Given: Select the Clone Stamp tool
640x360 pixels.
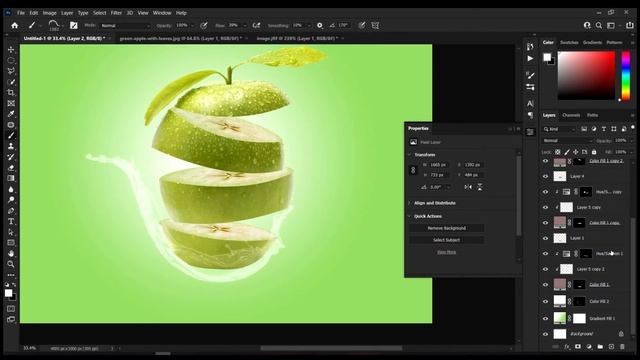Looking at the screenshot, I should tap(11, 146).
